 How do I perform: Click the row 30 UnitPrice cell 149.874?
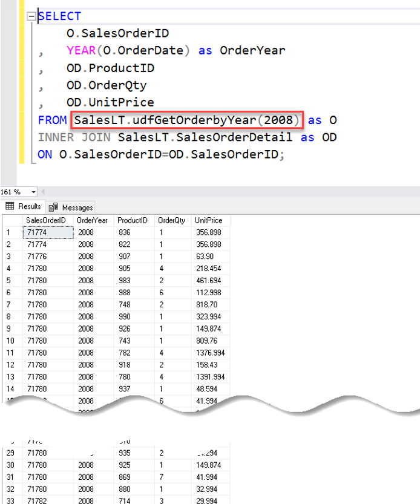(208, 465)
